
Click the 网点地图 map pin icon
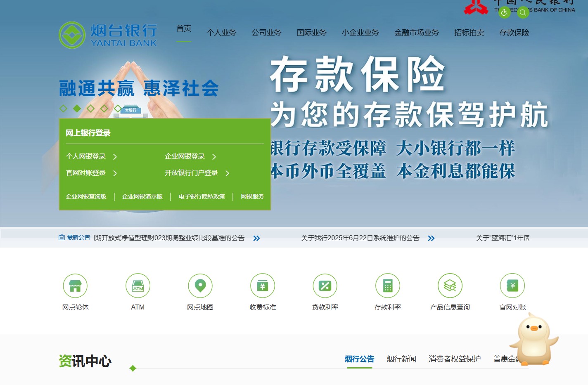point(200,286)
